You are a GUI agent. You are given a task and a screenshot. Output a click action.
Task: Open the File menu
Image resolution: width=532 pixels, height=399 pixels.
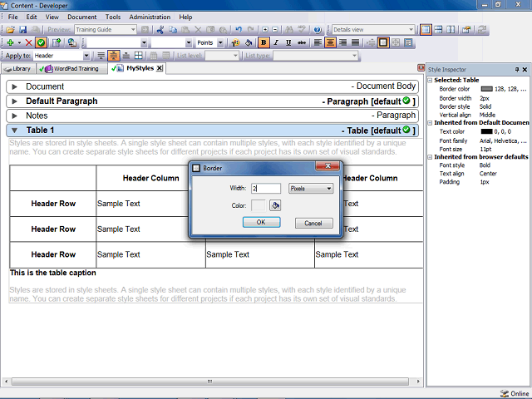(13, 17)
